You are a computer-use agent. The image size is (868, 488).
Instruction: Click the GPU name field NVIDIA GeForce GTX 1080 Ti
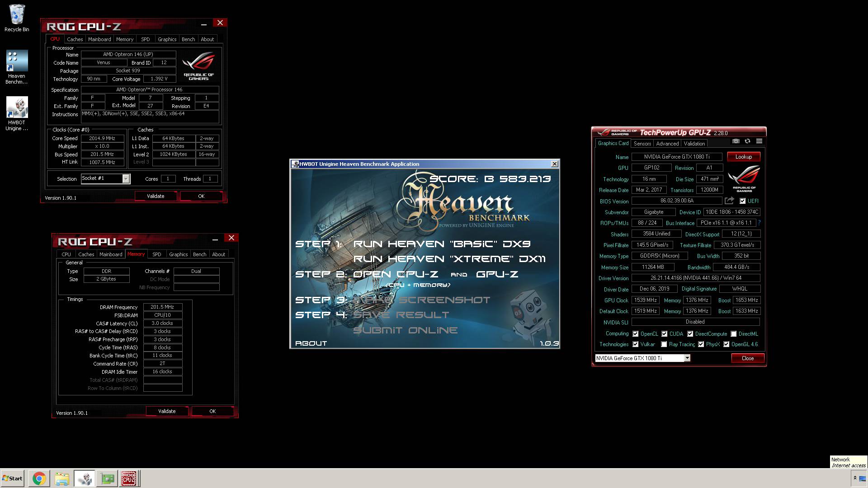click(x=677, y=157)
